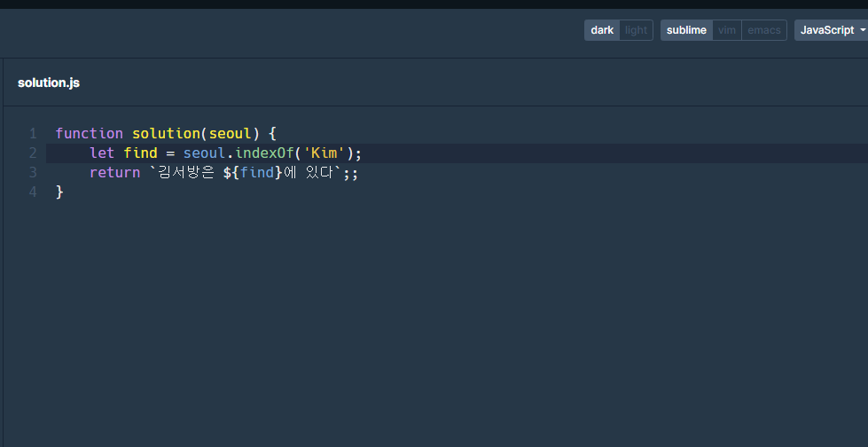Click line number 2 in gutter

tap(33, 153)
